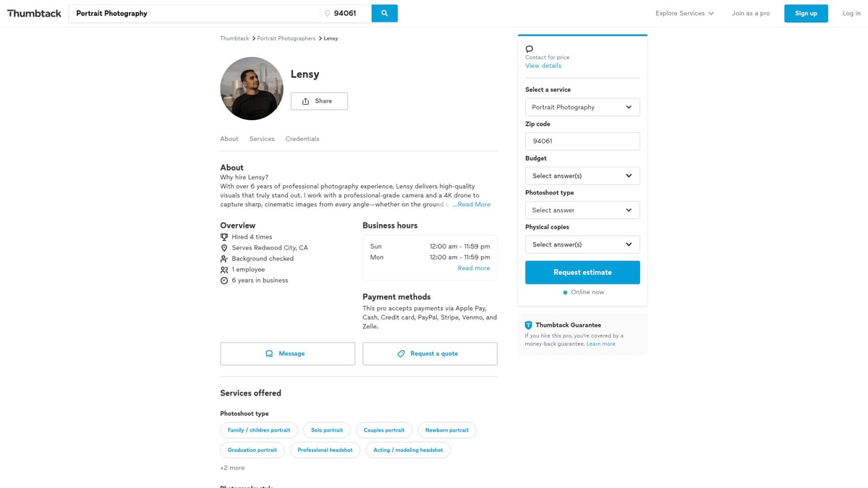Click the share icon next to Lensy
Image resolution: width=868 pixels, height=488 pixels.
click(305, 101)
